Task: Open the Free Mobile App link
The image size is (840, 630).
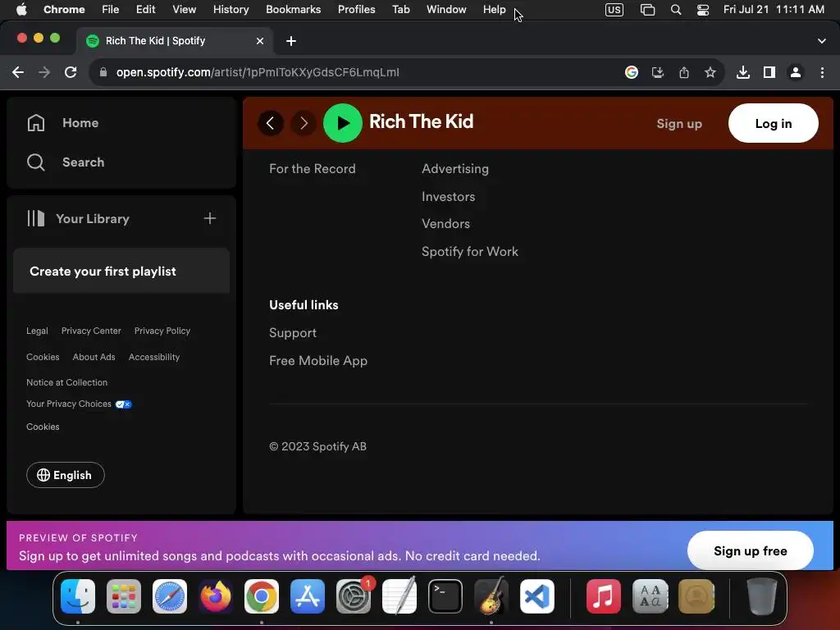Action: click(318, 361)
